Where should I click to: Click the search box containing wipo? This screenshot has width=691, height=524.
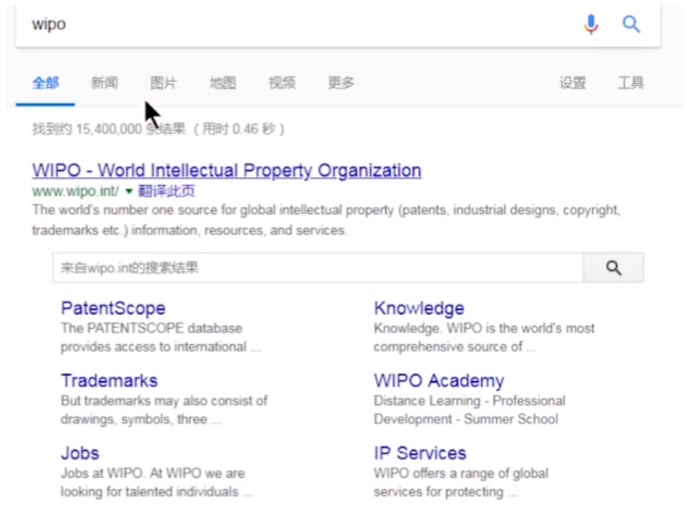click(x=300, y=24)
